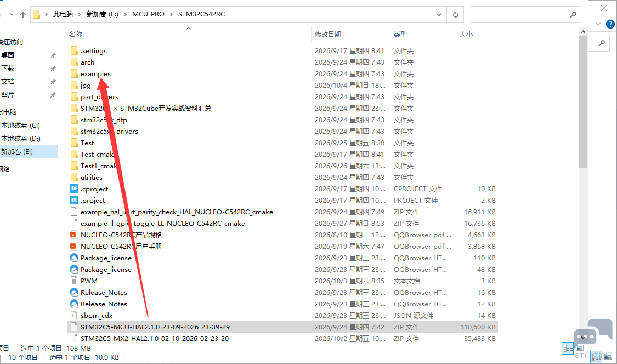Image resolution: width=617 pixels, height=364 pixels.
Task: Open 文档 in the quick access sidebar
Action: pyautogui.click(x=8, y=82)
